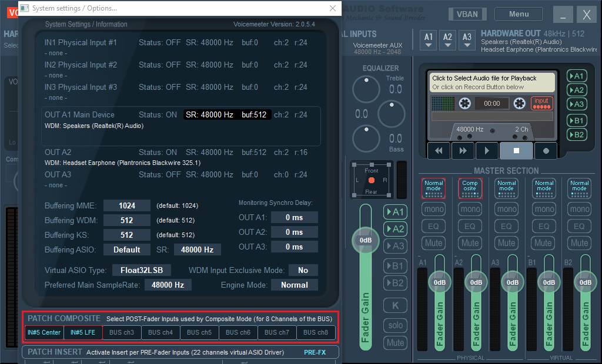Toggle EQ on bus A3

coord(506,226)
